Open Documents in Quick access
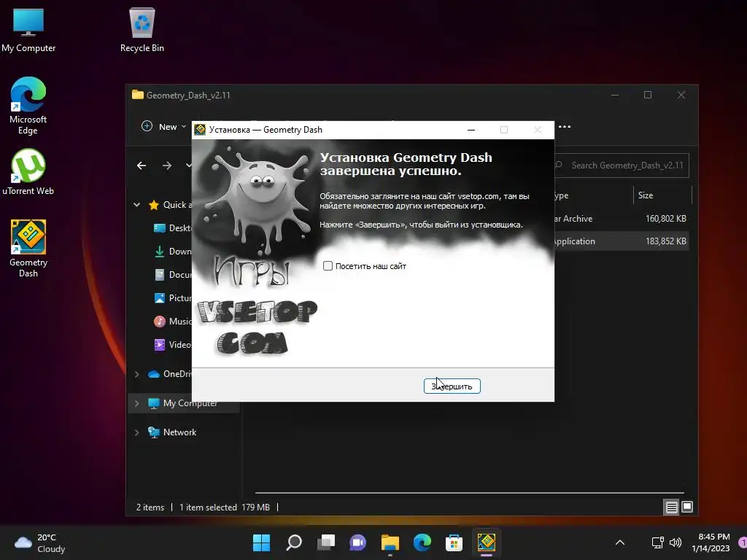 [172, 275]
